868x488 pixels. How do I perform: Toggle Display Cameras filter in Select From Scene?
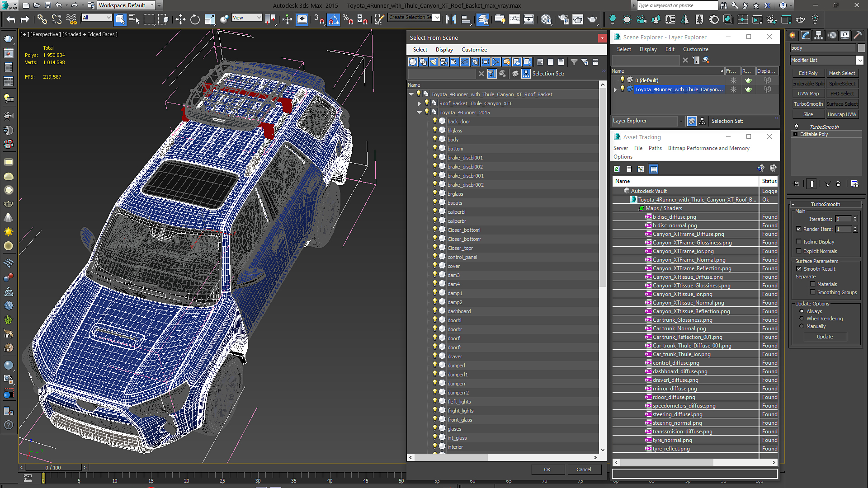(x=444, y=62)
